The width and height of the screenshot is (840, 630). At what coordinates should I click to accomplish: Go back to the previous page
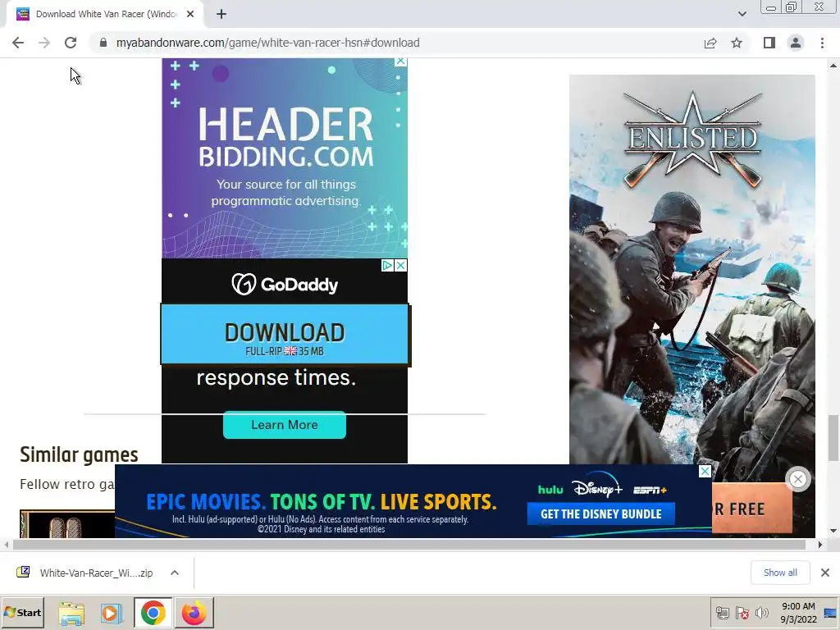click(x=18, y=43)
